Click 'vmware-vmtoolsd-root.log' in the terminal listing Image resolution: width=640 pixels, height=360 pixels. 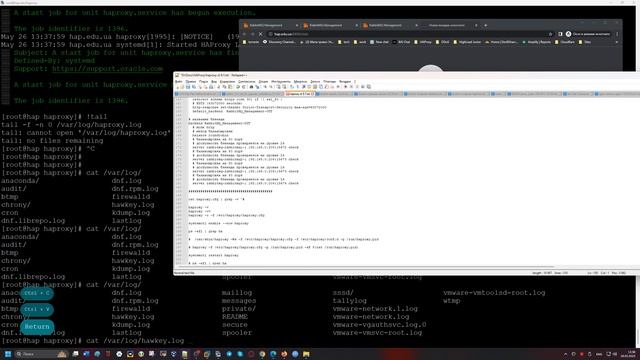pyautogui.click(x=494, y=293)
